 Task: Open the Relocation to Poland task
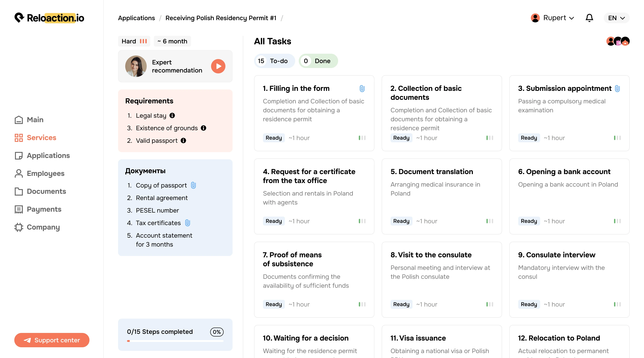tap(569, 342)
